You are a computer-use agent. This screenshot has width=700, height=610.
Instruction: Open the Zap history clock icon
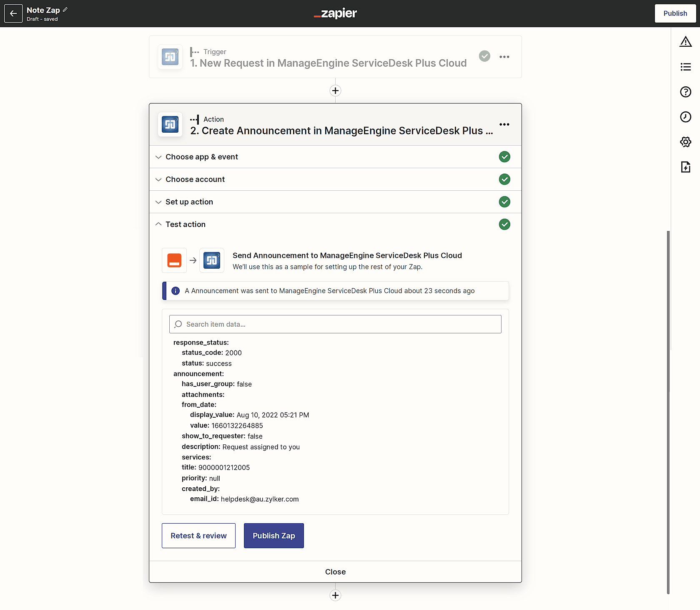coord(685,117)
